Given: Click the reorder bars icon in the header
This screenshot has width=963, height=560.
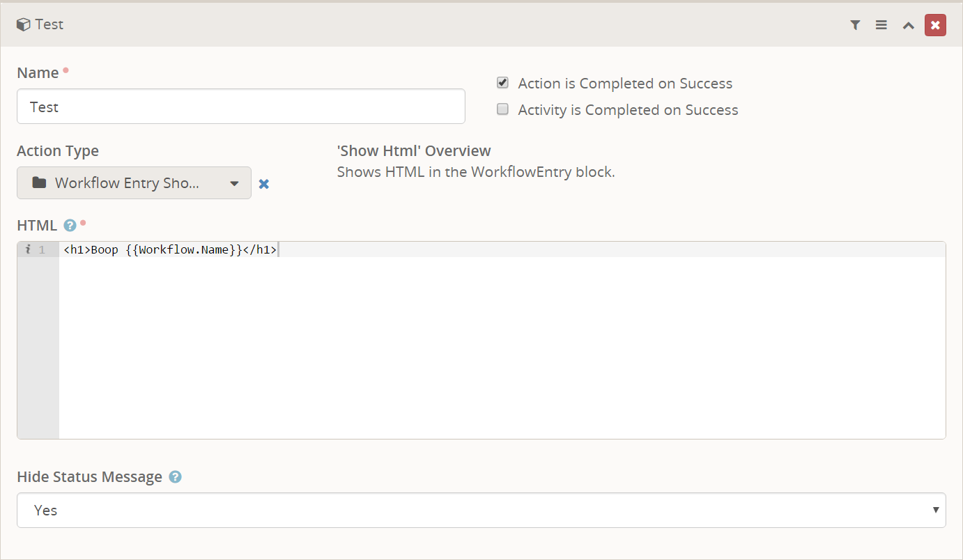Looking at the screenshot, I should click(x=881, y=25).
